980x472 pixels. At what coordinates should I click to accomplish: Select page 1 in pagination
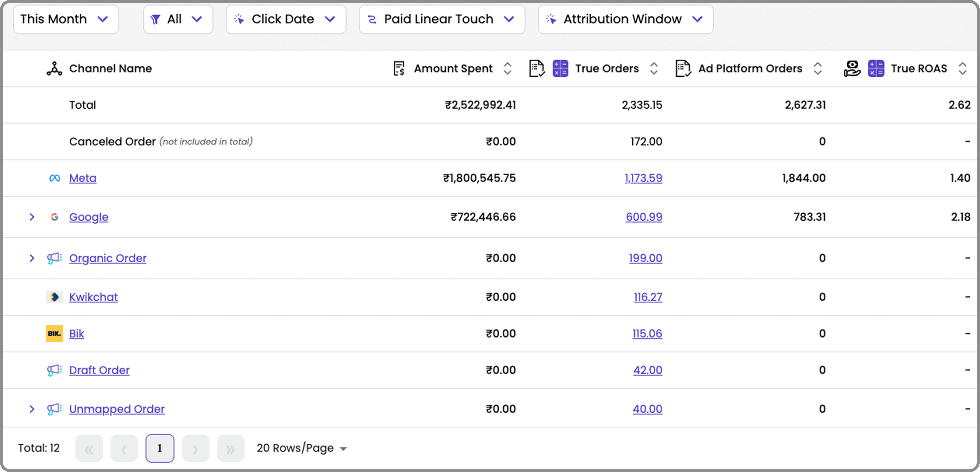pyautogui.click(x=160, y=448)
